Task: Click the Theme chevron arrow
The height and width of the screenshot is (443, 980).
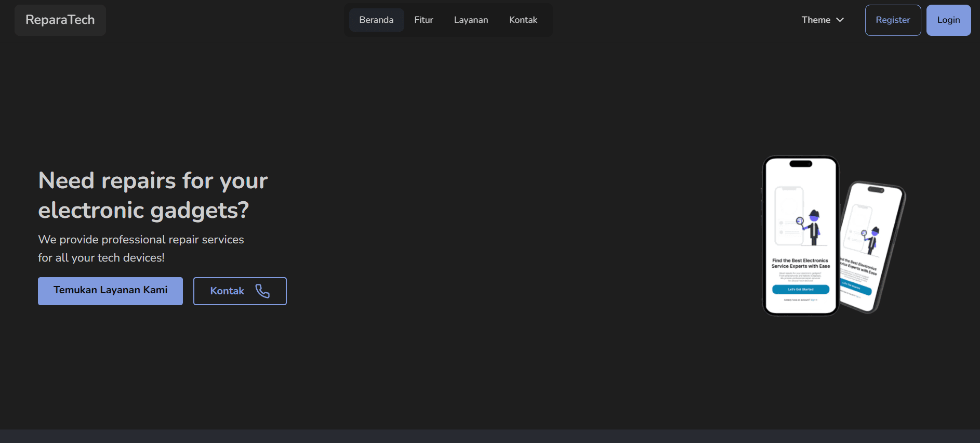Action: [840, 20]
